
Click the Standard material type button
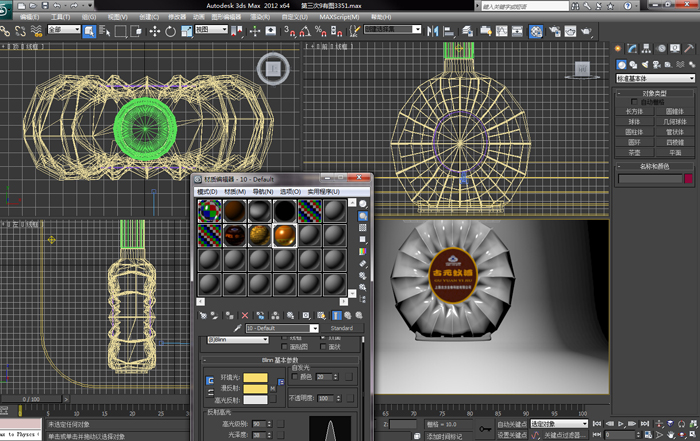pos(342,328)
